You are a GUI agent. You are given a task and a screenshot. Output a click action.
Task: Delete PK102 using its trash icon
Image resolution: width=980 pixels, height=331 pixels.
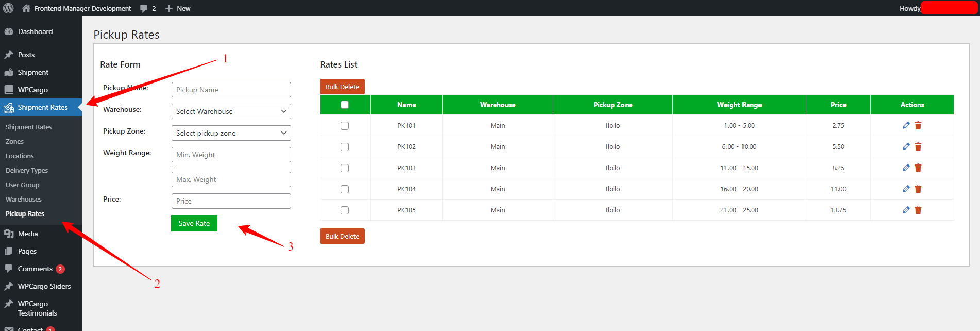coord(918,147)
